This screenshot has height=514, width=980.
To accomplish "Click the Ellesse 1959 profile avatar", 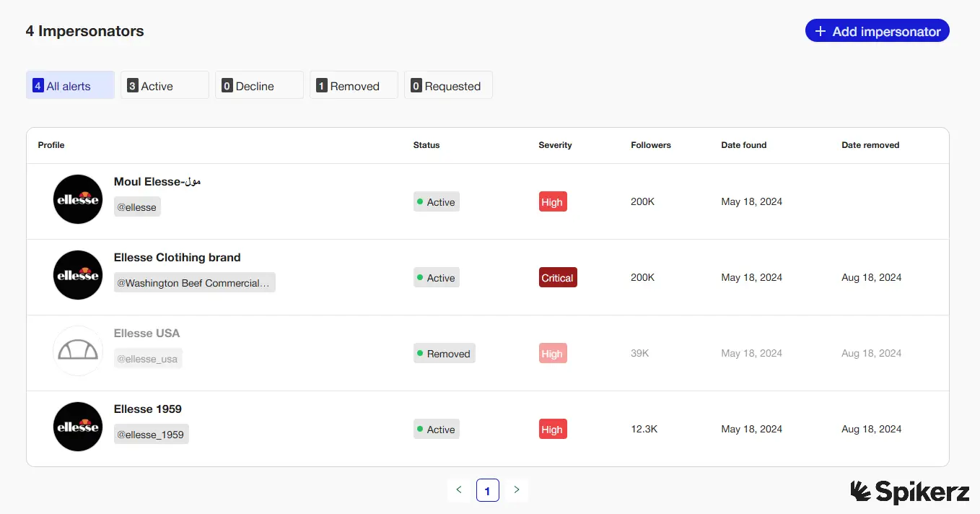I will click(x=78, y=427).
